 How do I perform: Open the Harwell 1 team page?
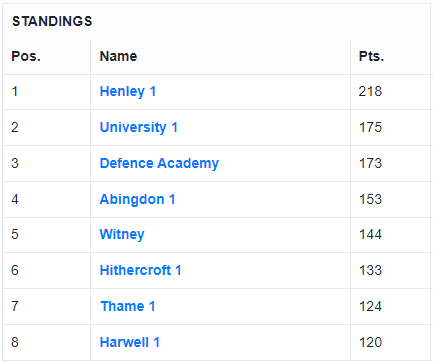point(130,342)
